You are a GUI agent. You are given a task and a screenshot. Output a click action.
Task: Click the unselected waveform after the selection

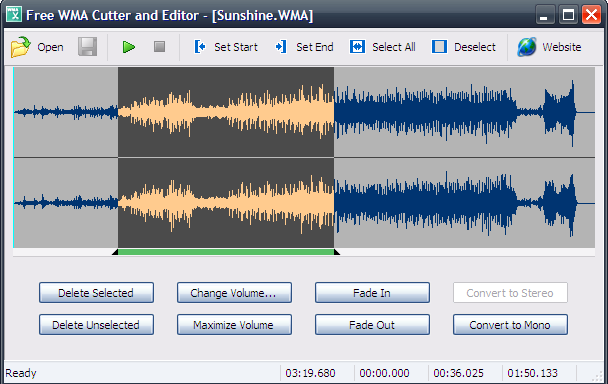point(464,157)
